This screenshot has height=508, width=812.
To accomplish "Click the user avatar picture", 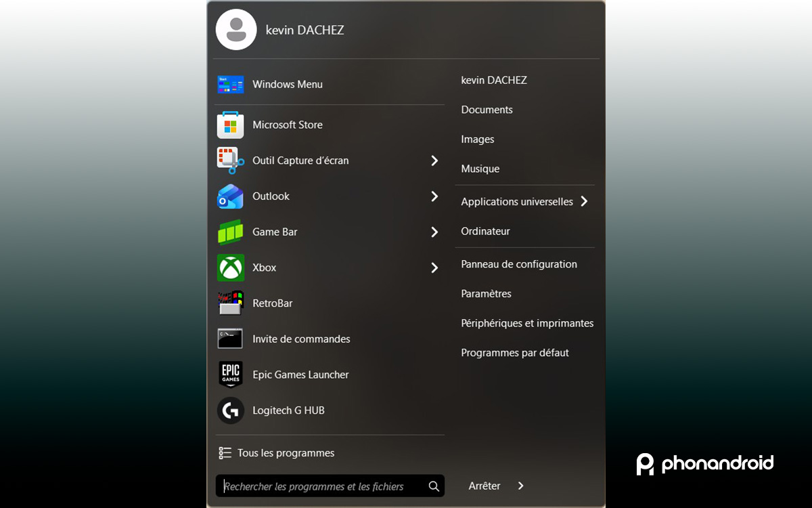I will 236,30.
